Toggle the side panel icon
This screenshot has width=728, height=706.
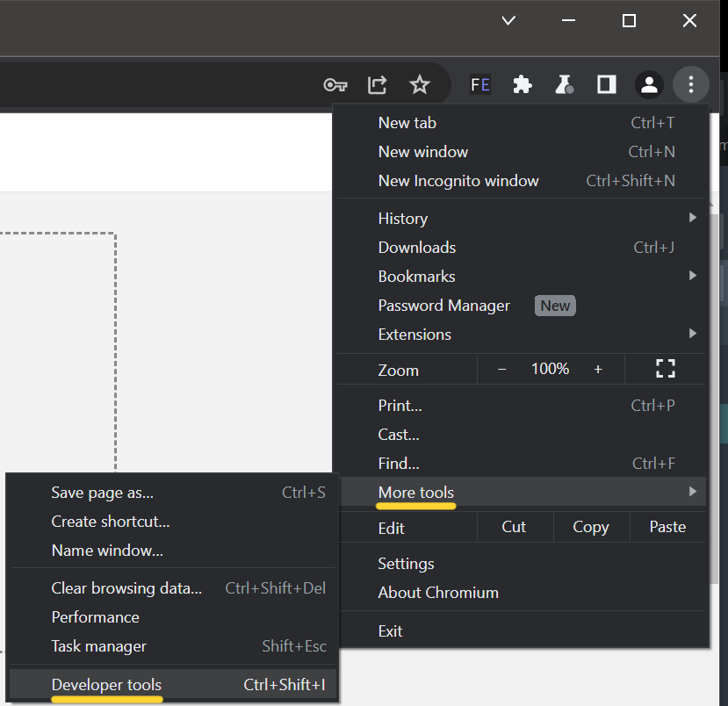[606, 84]
